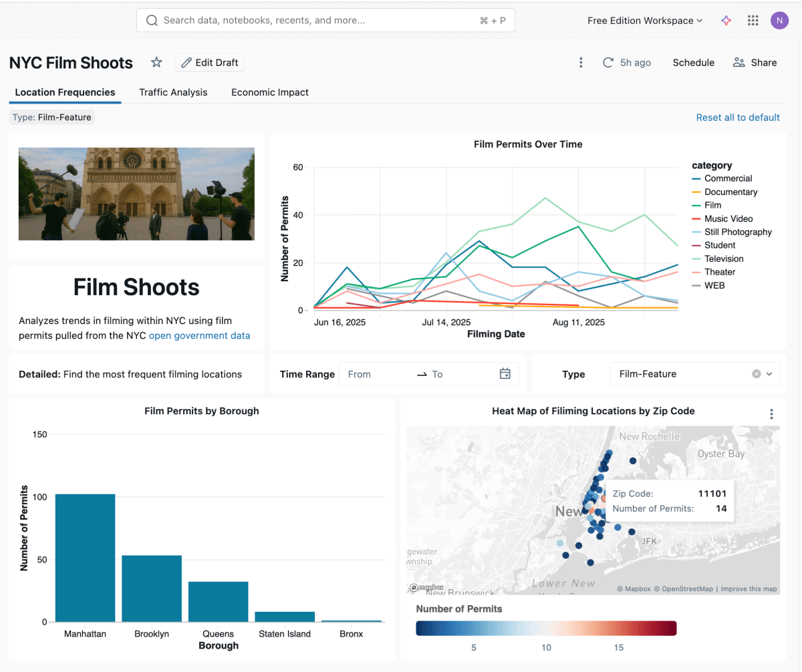Switch to the Location Frequencies tab

point(65,92)
